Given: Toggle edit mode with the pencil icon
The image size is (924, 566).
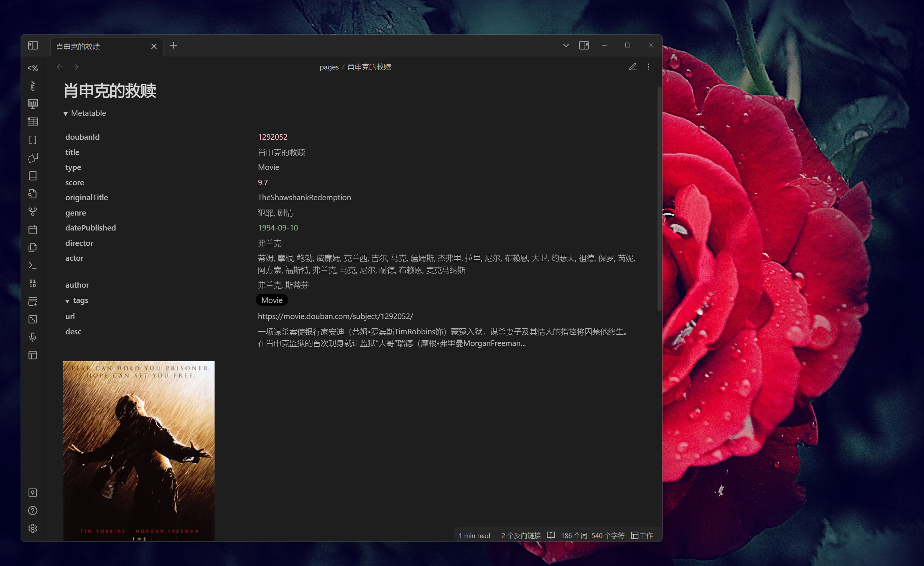Looking at the screenshot, I should click(x=632, y=67).
